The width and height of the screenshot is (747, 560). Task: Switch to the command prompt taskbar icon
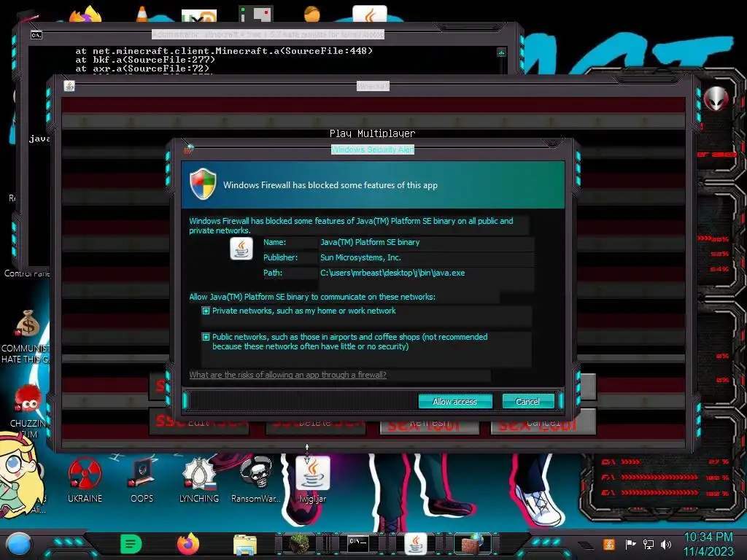pyautogui.click(x=357, y=543)
